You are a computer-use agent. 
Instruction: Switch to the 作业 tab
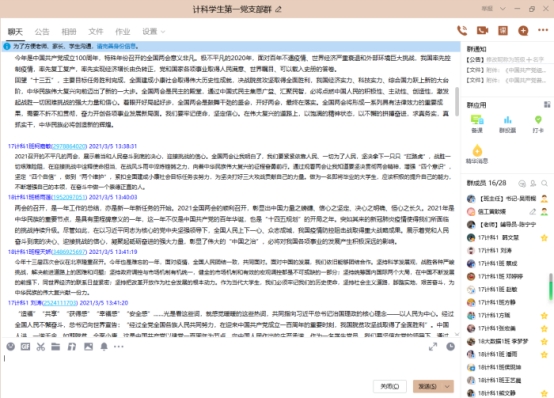pyautogui.click(x=123, y=32)
